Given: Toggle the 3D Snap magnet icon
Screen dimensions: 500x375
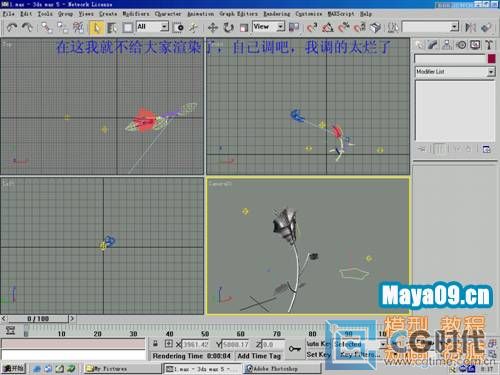Looking at the screenshot, I should click(312, 27).
